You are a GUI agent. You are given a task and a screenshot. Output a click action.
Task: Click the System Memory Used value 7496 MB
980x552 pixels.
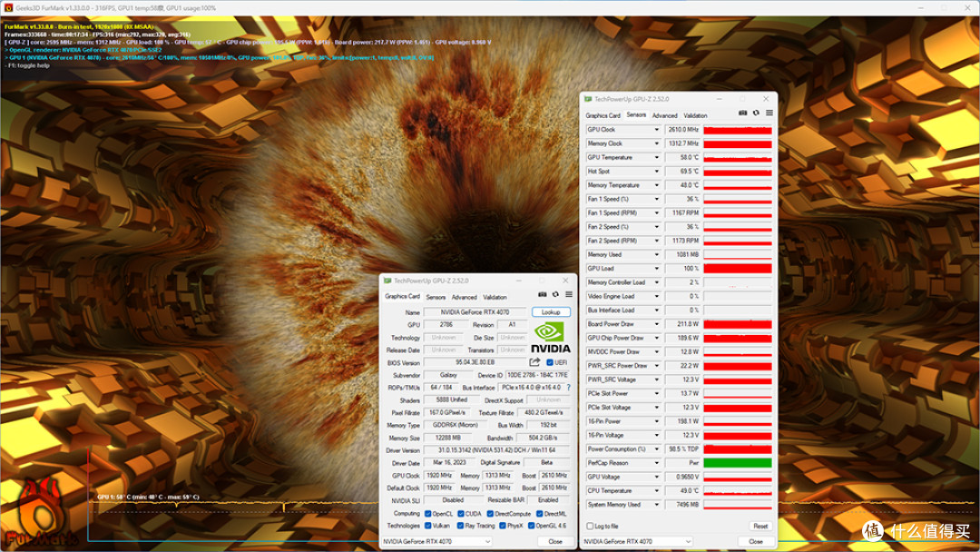[682, 505]
